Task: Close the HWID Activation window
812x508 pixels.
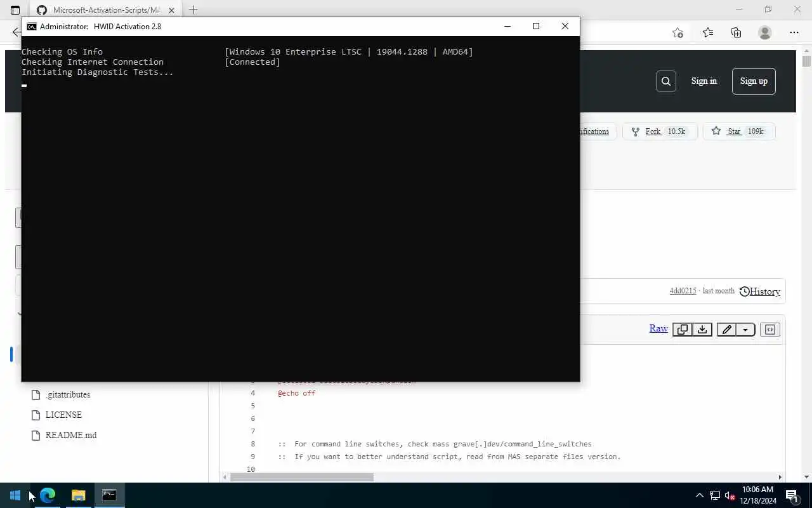Action: coord(565,26)
